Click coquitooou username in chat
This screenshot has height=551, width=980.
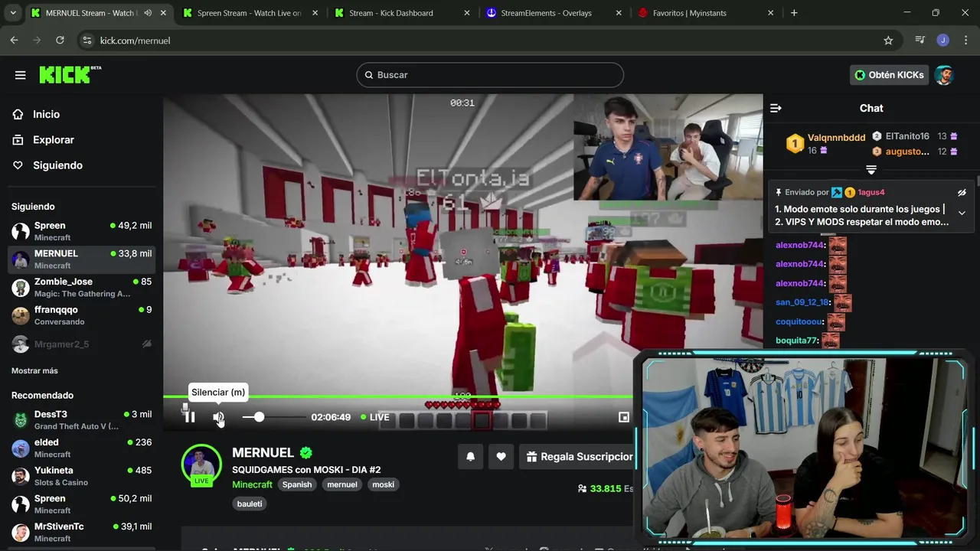(799, 321)
